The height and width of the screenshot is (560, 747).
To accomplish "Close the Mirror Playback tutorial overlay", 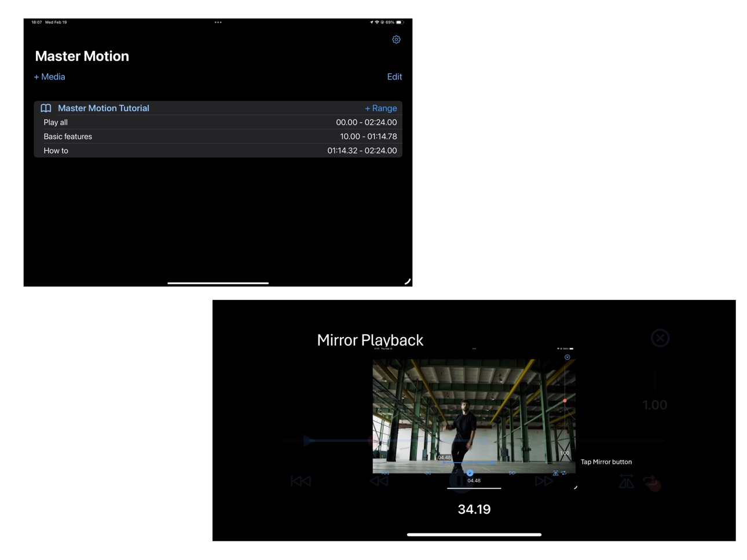I will pos(660,338).
